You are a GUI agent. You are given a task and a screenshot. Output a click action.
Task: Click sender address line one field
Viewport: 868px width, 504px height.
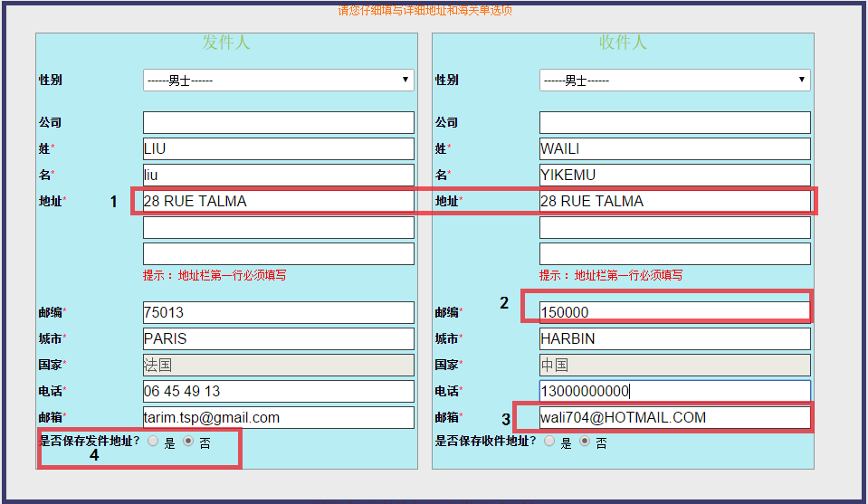(x=278, y=201)
